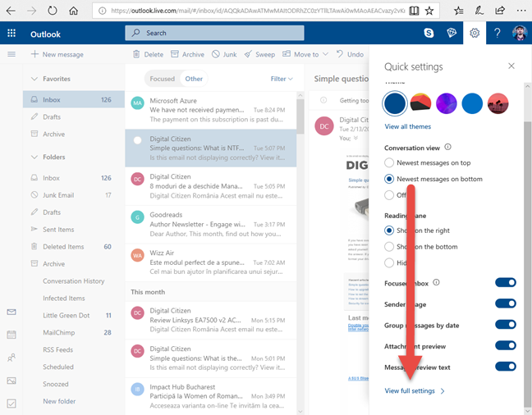Switch to the Other tab

(194, 79)
